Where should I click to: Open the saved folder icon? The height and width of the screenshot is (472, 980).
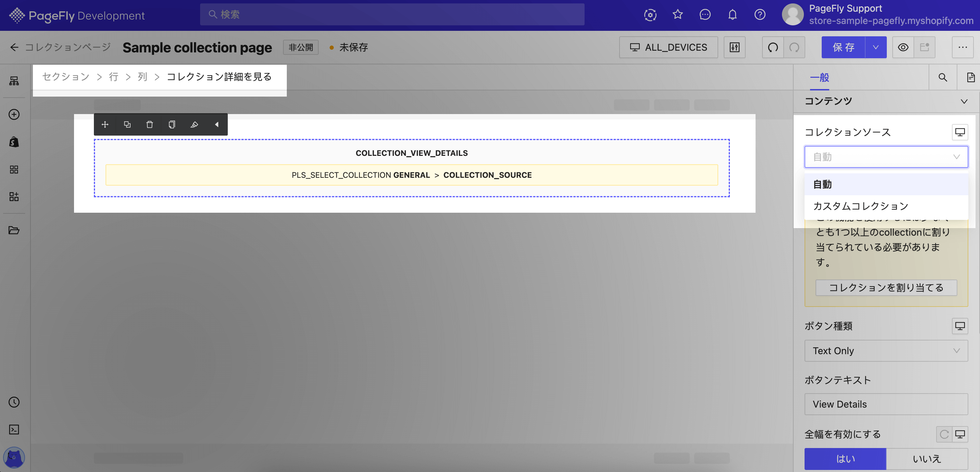click(x=14, y=230)
